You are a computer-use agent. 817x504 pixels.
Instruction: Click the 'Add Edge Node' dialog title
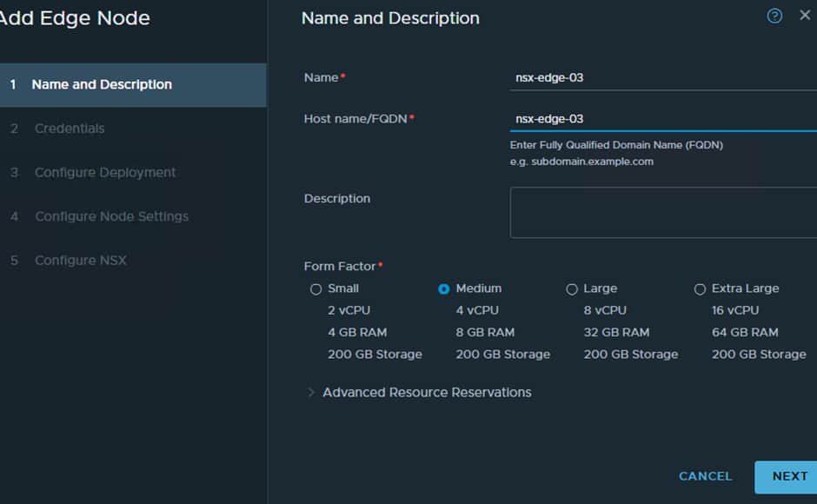(x=75, y=18)
